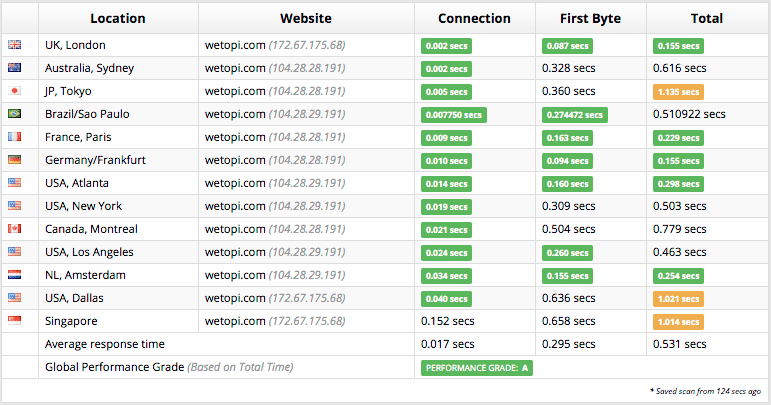Click the Average response time row
771x405 pixels.
coord(386,344)
